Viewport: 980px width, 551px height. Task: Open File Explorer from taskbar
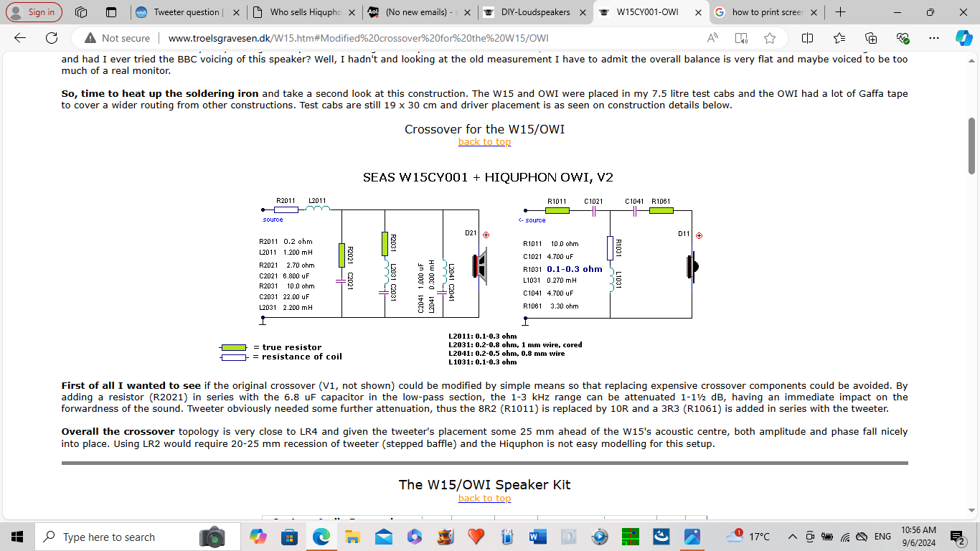352,537
